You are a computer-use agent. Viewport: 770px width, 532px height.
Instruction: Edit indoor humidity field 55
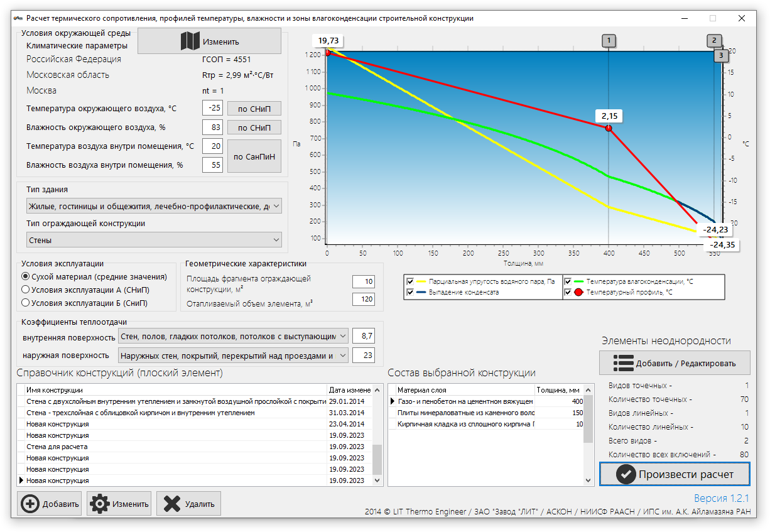click(212, 165)
